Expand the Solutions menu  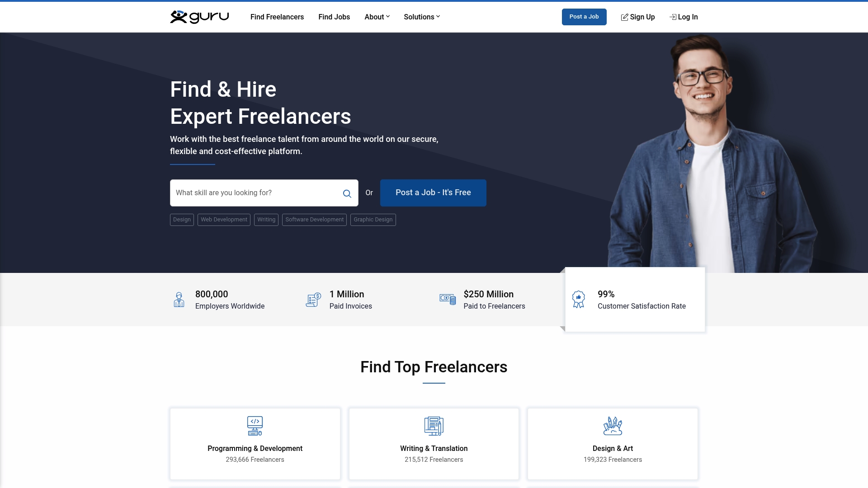pos(421,17)
